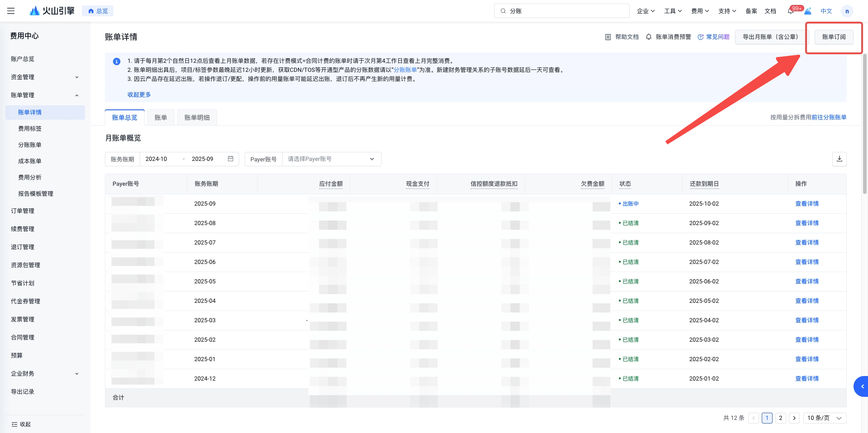This screenshot has width=868, height=433.
Task: Click the user avatar icon
Action: [847, 11]
